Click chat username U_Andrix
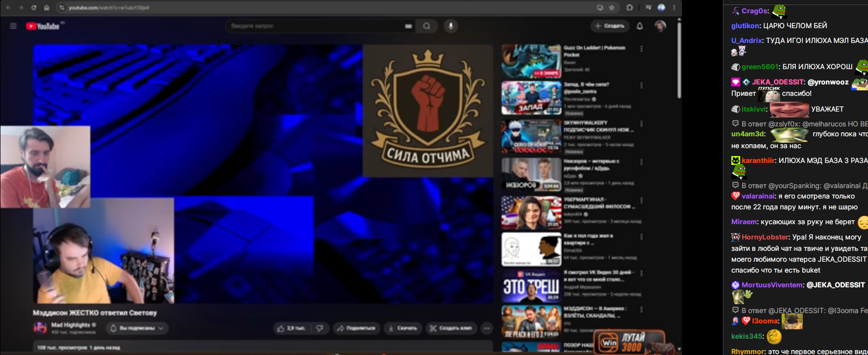868x355 pixels. (x=747, y=40)
